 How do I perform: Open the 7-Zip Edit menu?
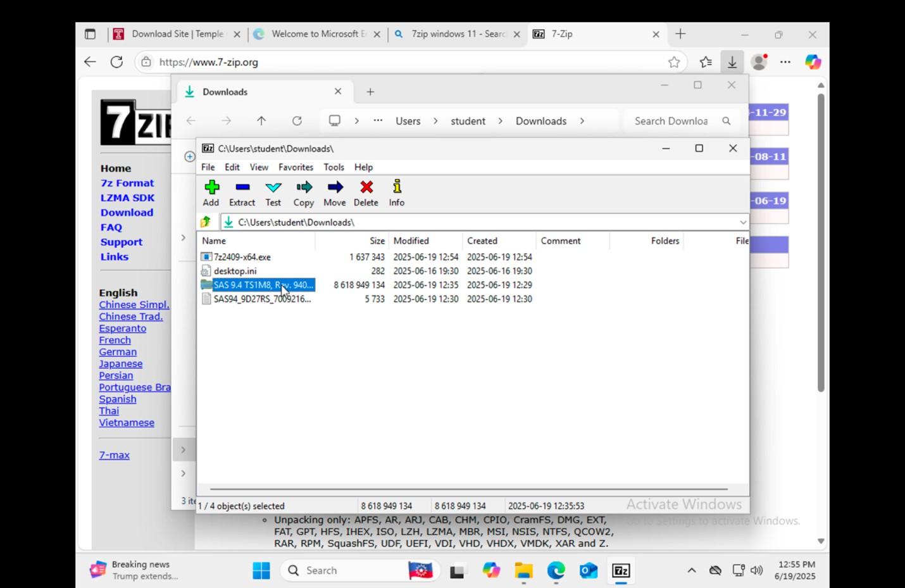point(232,167)
